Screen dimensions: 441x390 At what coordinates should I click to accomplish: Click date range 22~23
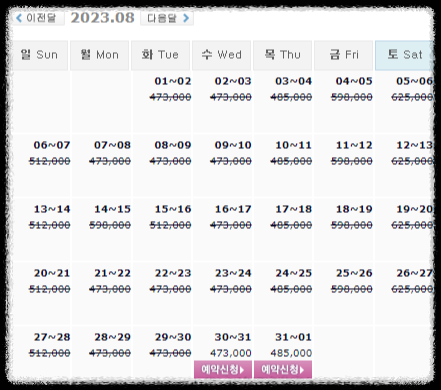click(x=173, y=273)
